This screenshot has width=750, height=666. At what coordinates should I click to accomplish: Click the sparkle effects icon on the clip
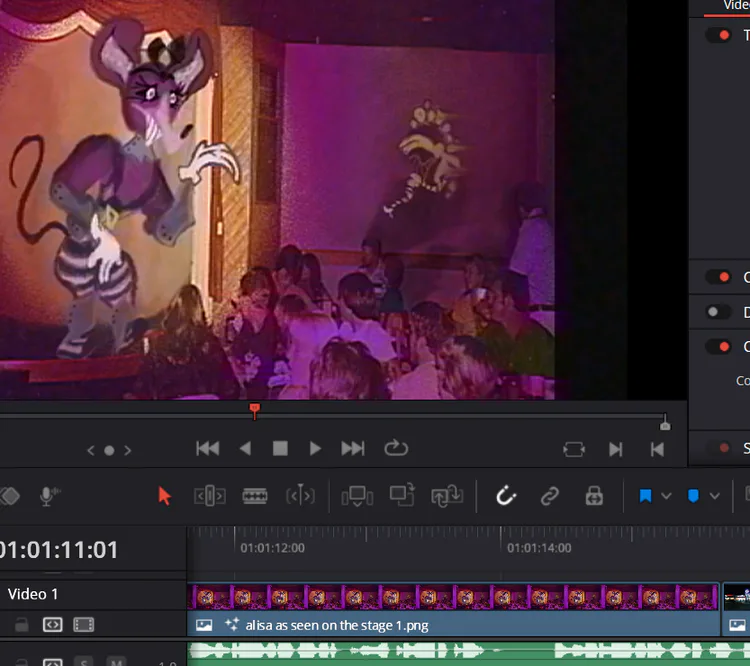[232, 624]
